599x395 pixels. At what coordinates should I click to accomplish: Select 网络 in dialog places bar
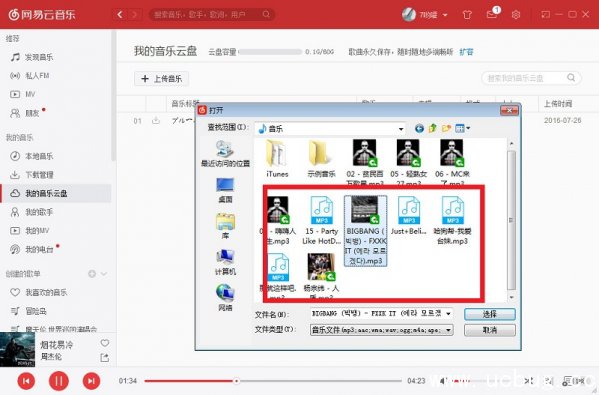225,298
